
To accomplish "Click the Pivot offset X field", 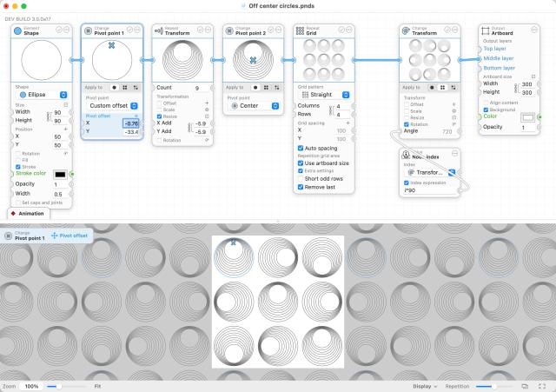I will pos(131,123).
